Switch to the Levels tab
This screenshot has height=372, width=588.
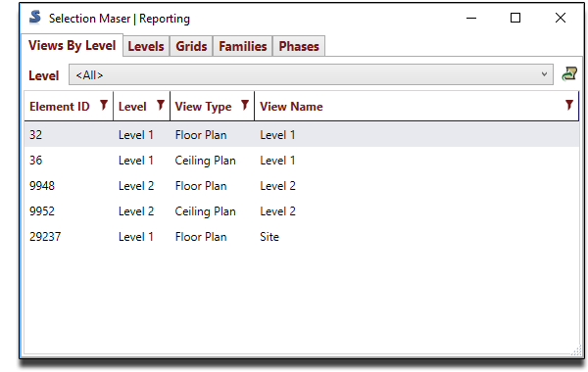[x=146, y=46]
